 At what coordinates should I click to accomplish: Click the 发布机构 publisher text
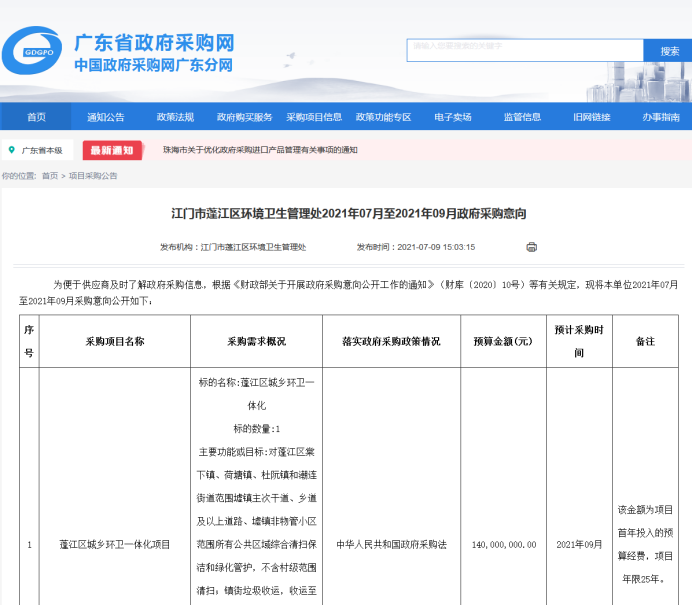point(233,247)
